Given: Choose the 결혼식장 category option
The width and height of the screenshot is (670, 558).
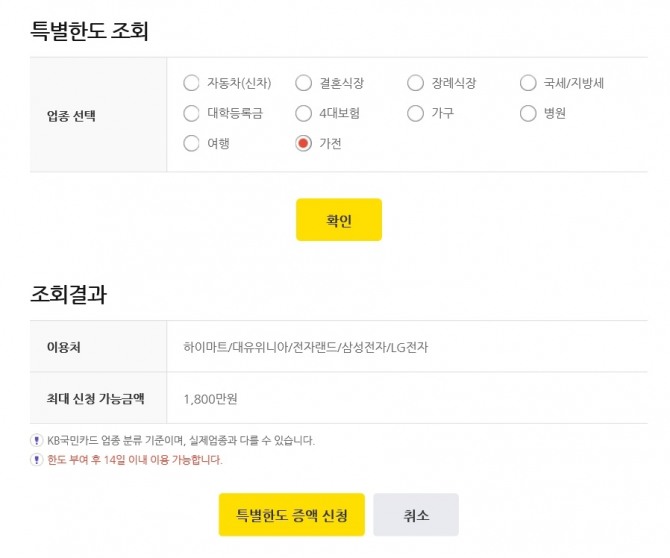Looking at the screenshot, I should (304, 83).
